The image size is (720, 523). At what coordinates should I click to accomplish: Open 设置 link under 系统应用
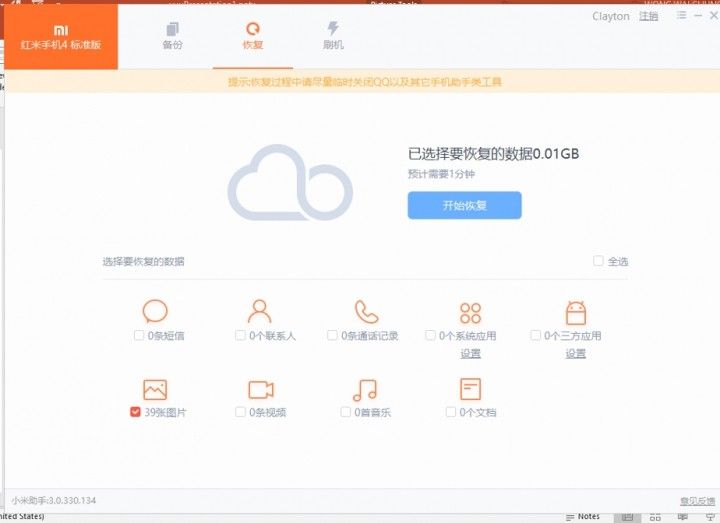coord(470,354)
